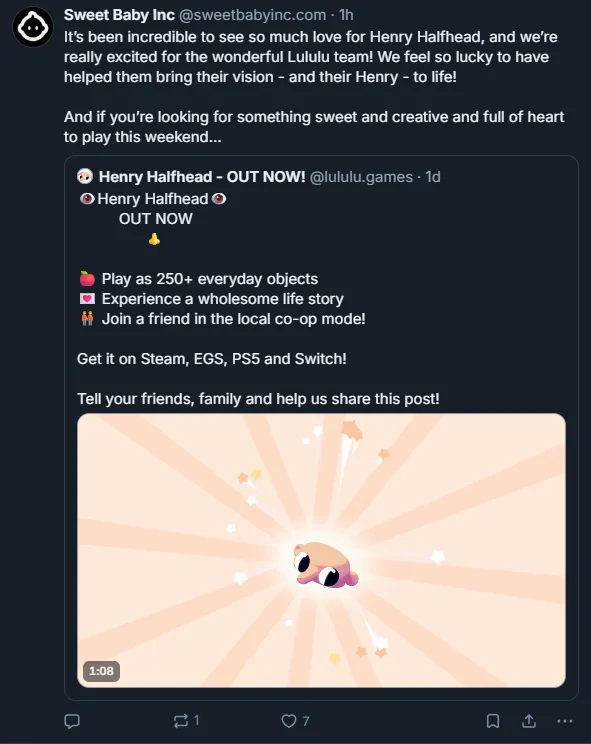Viewport: 591px width, 744px height.
Task: View the like count of 7
Action: coord(306,721)
